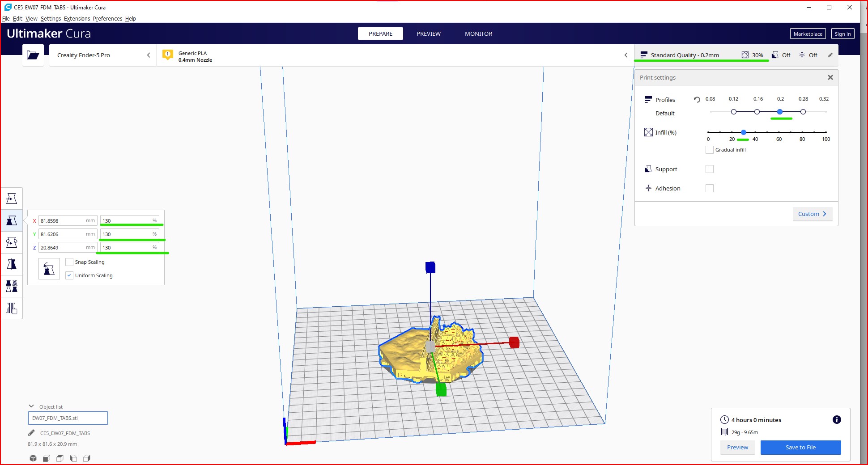The height and width of the screenshot is (465, 868).
Task: Select the Rotate tool
Action: tap(12, 242)
